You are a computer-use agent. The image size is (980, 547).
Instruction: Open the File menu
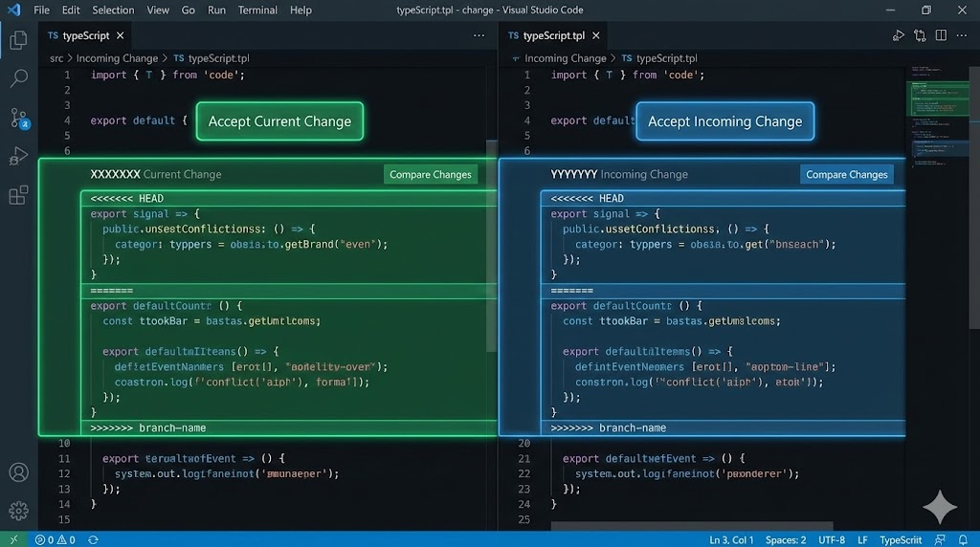pos(41,10)
